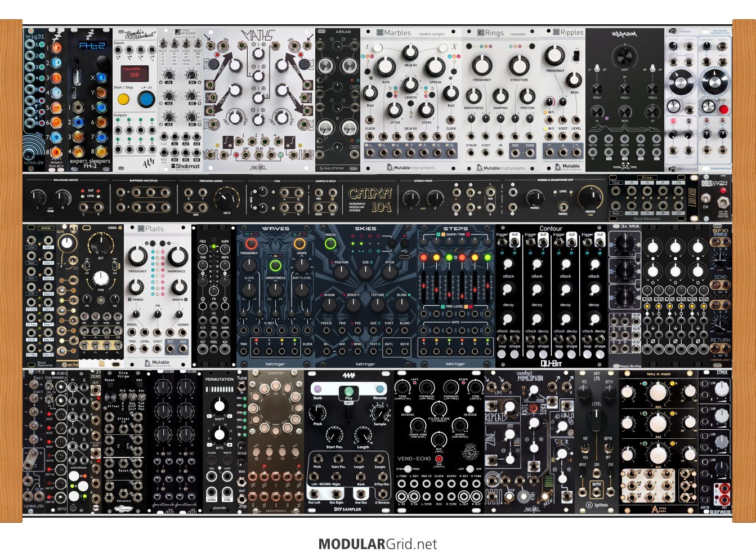This screenshot has height=556, width=756.
Task: Click the Spread knob on Marbles
Action: pyautogui.click(x=435, y=66)
